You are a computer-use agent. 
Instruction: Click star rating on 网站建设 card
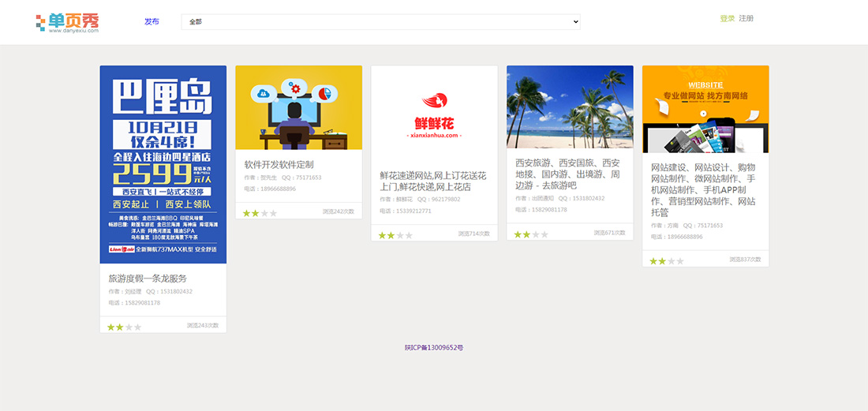[x=667, y=261]
